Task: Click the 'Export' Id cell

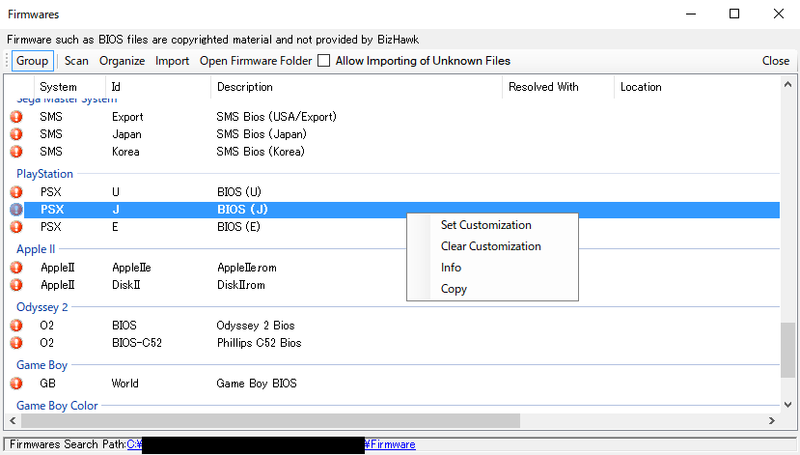Action: [128, 117]
